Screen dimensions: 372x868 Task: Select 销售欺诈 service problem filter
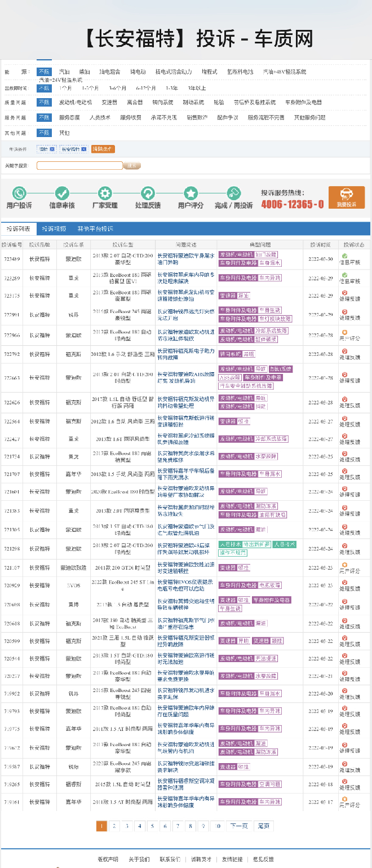point(197,117)
